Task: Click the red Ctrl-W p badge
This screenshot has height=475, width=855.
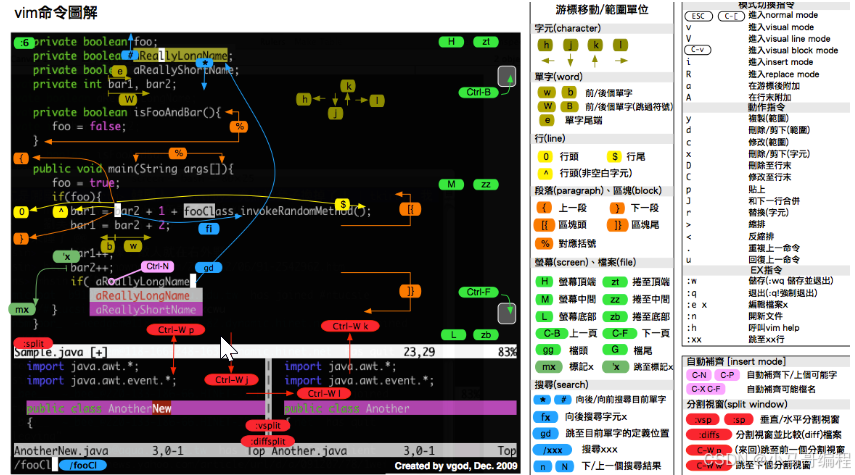Action: (176, 329)
